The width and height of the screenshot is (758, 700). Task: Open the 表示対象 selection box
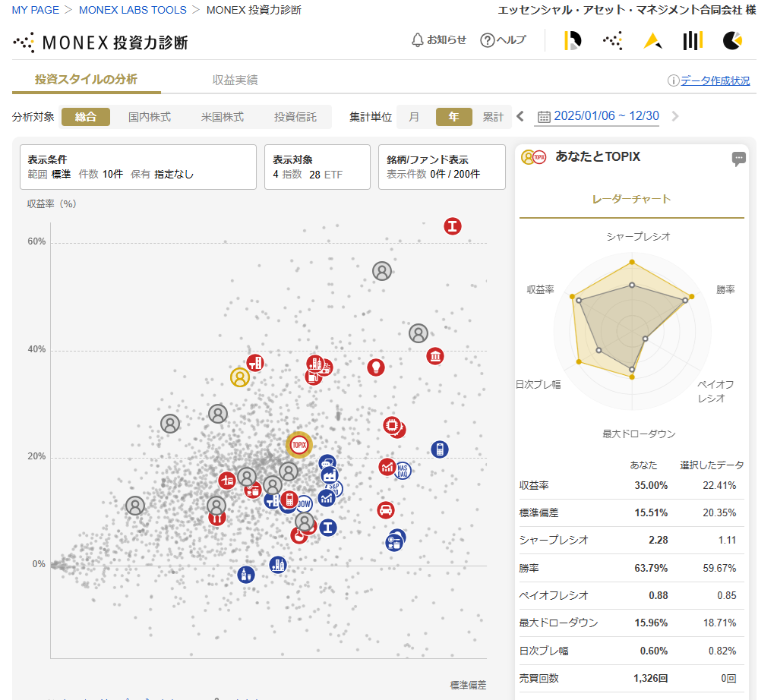tap(317, 167)
